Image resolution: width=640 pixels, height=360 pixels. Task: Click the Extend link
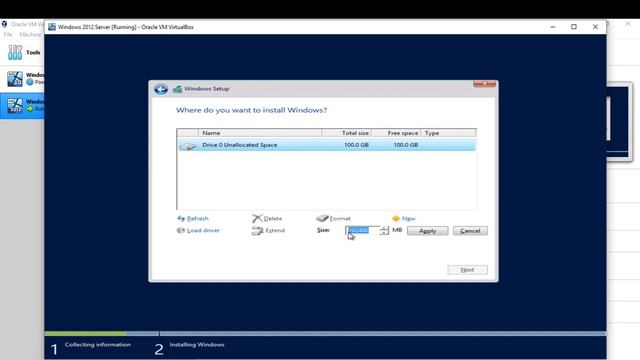275,231
